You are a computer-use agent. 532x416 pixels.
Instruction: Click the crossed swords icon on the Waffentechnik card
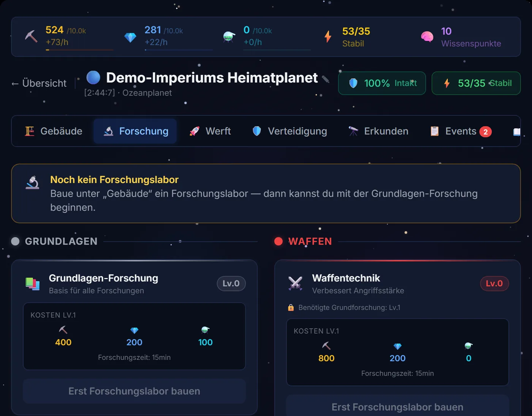(x=295, y=283)
